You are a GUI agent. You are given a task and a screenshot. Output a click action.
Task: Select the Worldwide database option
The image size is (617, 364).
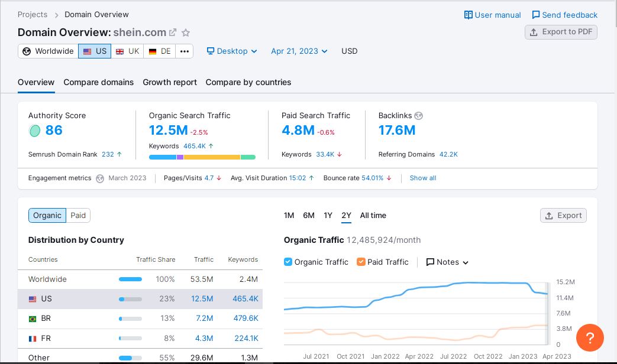point(48,51)
